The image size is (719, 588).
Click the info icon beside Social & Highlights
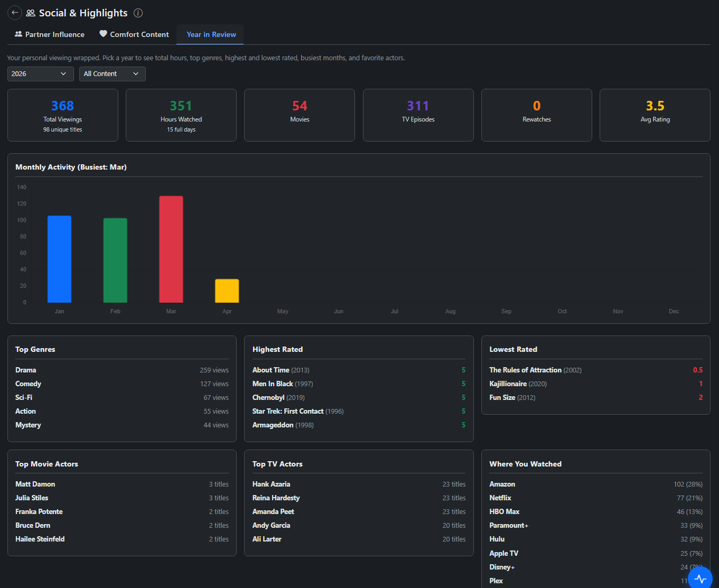pyautogui.click(x=138, y=13)
